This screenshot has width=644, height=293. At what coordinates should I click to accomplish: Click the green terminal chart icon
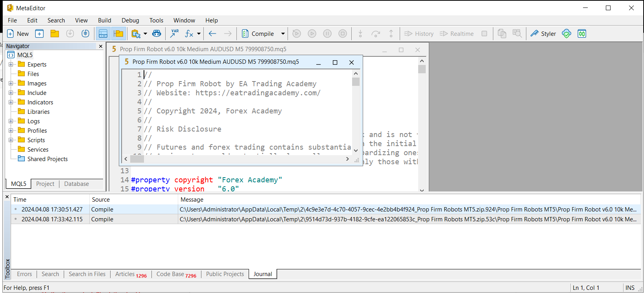pyautogui.click(x=582, y=34)
